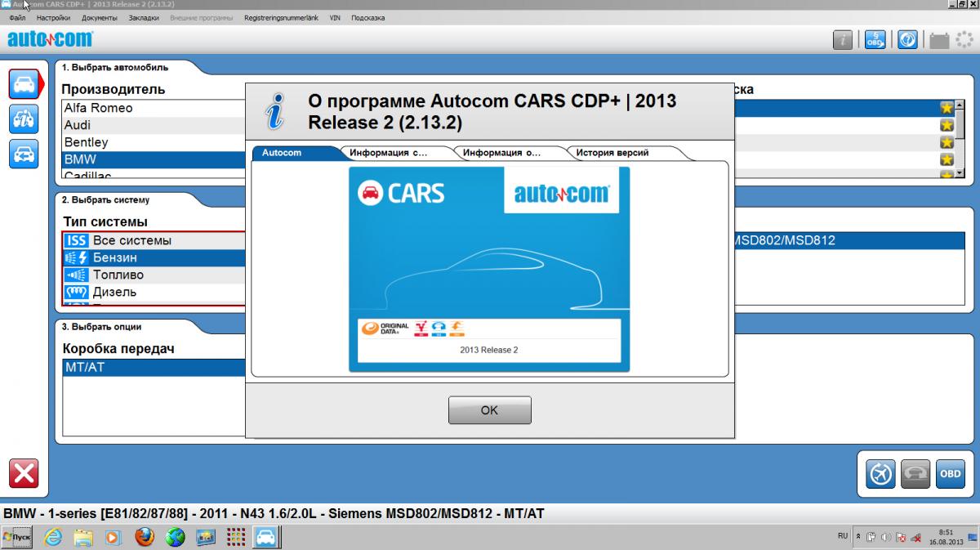Open the blue help question-mark icon
Screen dimensions: 980x550
click(907, 39)
